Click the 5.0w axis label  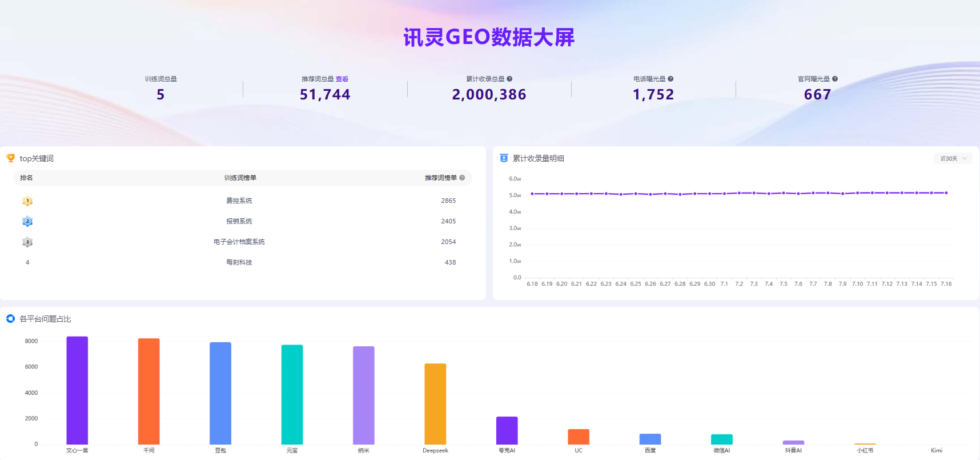click(x=515, y=195)
